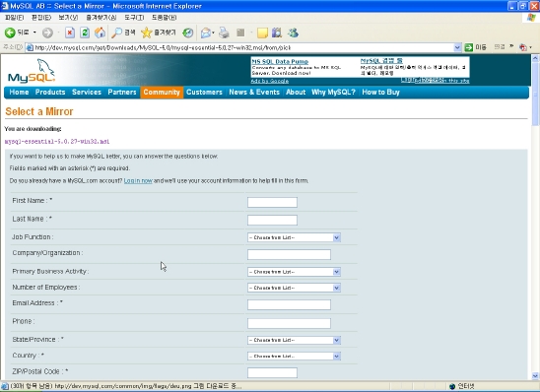Image resolution: width=540 pixels, height=392 pixels.
Task: Click into the Company/Organization field
Action: pos(290,255)
